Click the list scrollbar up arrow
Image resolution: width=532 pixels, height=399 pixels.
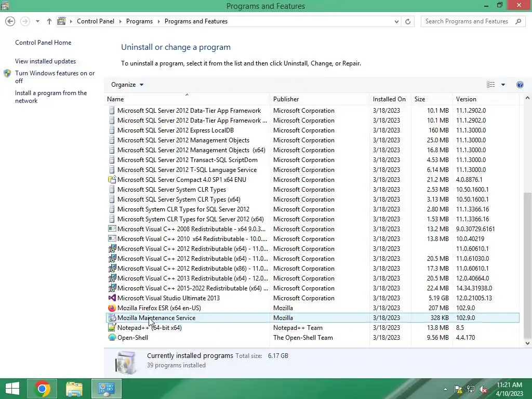click(x=527, y=98)
